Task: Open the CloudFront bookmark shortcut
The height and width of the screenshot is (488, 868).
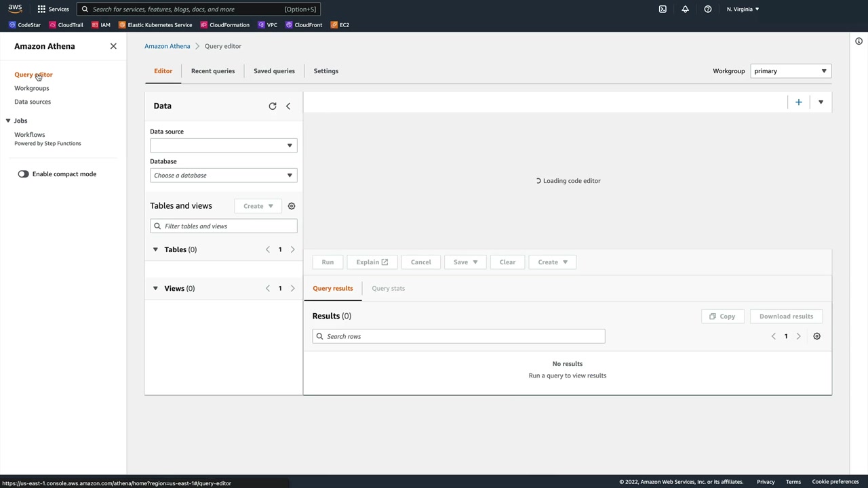Action: (x=304, y=25)
